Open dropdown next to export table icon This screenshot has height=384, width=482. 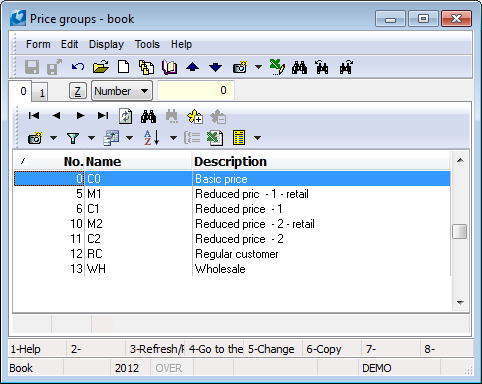pyautogui.click(x=129, y=138)
